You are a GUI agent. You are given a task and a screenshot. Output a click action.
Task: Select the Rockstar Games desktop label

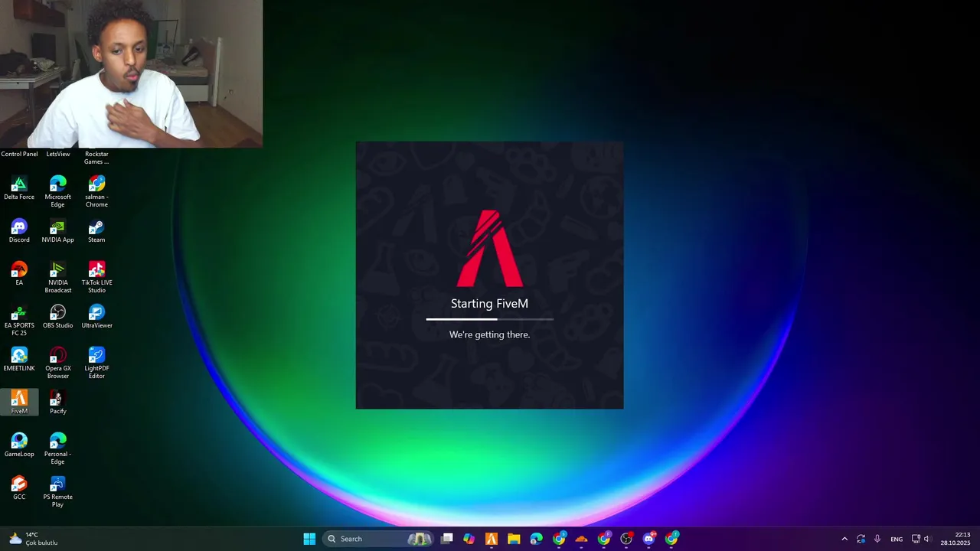(x=96, y=158)
